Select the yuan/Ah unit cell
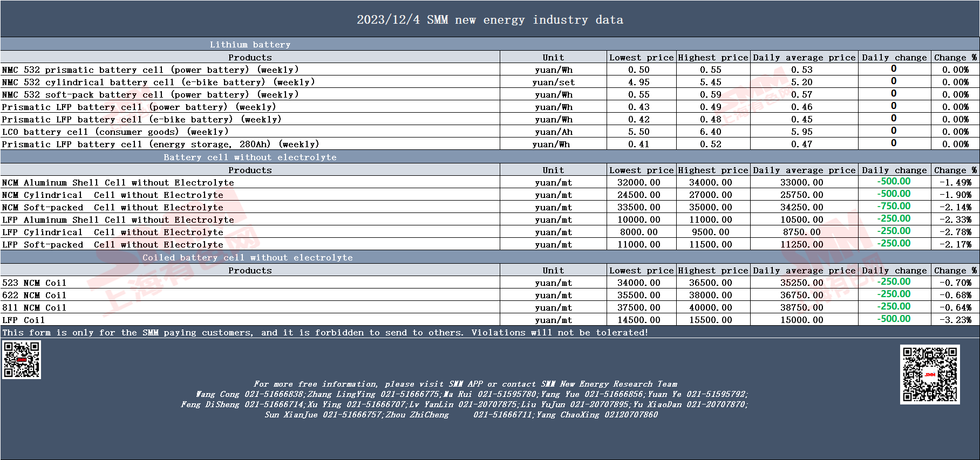 (x=553, y=132)
